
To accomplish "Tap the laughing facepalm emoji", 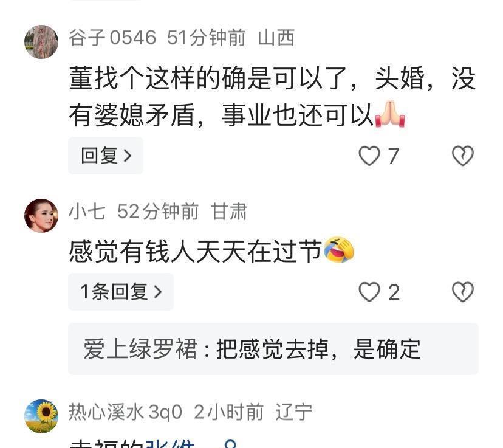I will pyautogui.click(x=339, y=250).
